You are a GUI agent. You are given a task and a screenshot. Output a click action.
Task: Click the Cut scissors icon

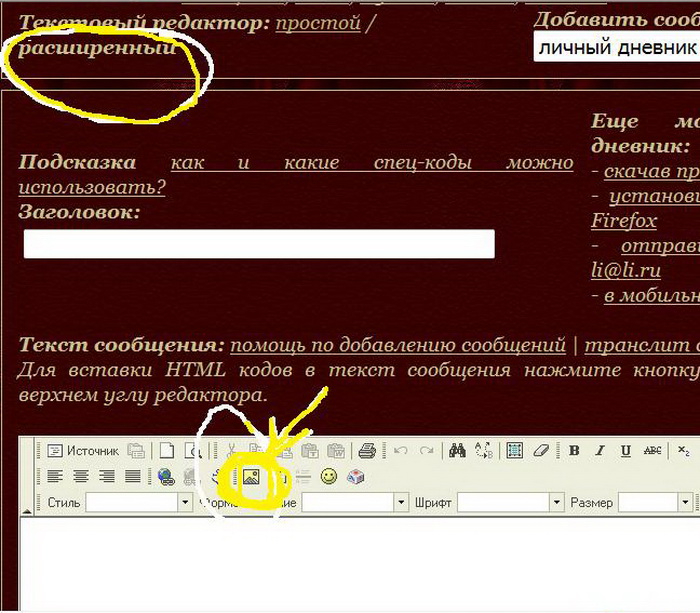tap(231, 451)
